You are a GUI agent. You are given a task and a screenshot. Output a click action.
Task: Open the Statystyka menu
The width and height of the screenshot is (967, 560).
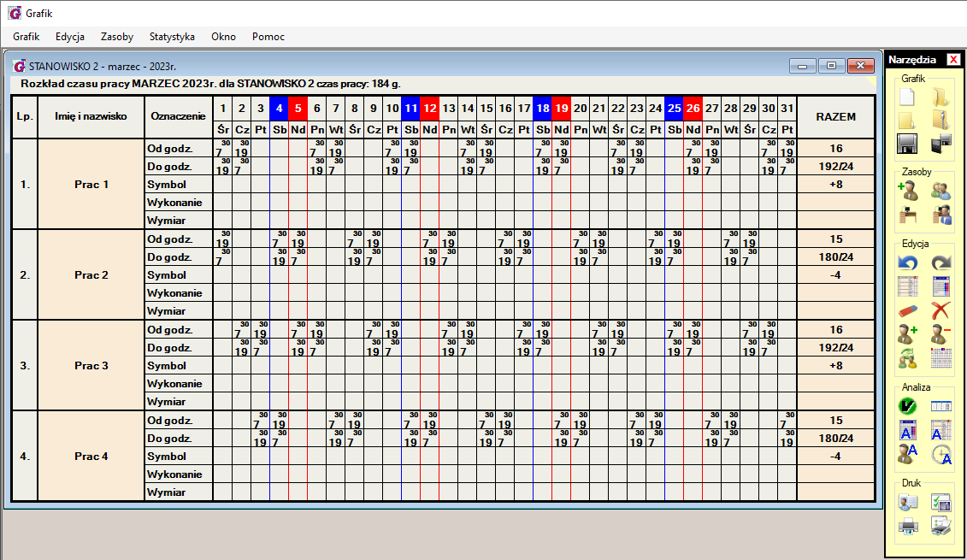(172, 37)
